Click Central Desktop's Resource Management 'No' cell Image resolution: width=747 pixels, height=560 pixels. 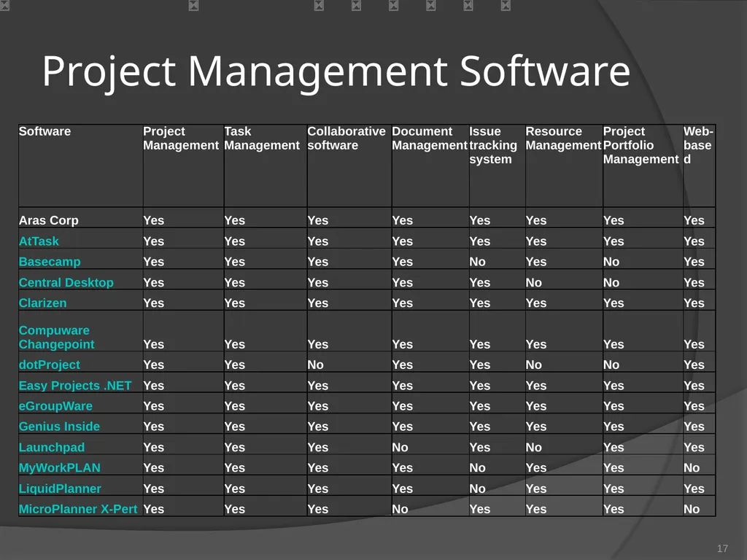564,279
